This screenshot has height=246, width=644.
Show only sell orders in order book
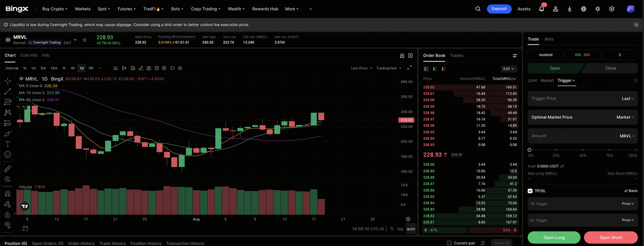pyautogui.click(x=443, y=69)
